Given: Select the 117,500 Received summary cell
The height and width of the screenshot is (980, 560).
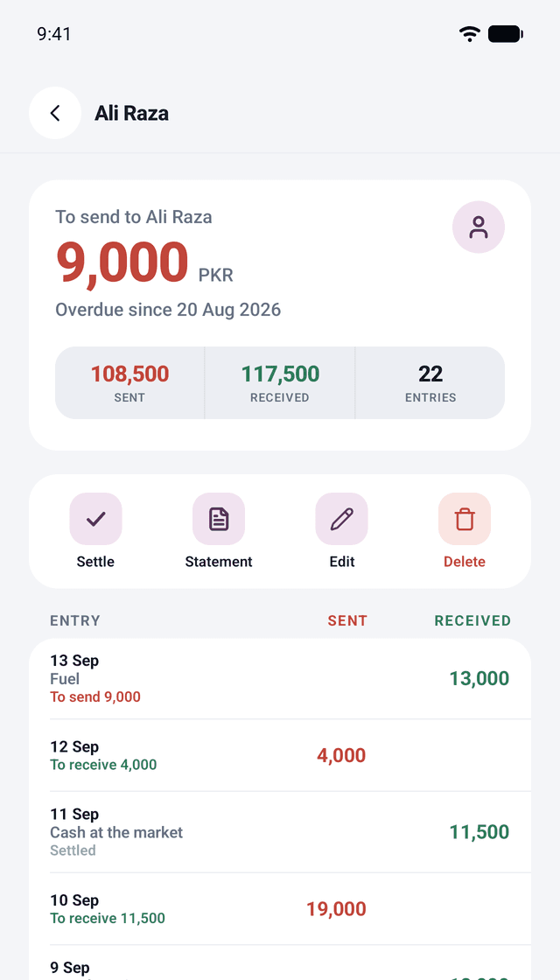Looking at the screenshot, I should [280, 382].
